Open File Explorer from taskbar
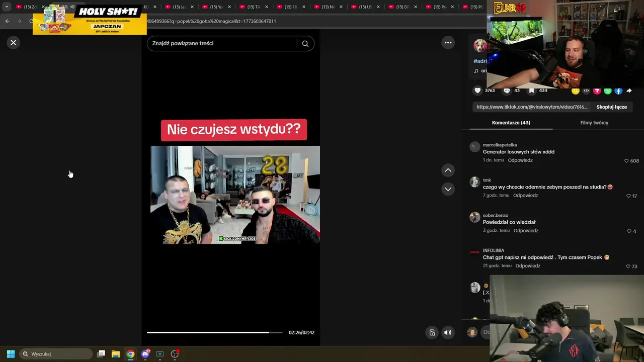The image size is (644, 362). pos(116,354)
